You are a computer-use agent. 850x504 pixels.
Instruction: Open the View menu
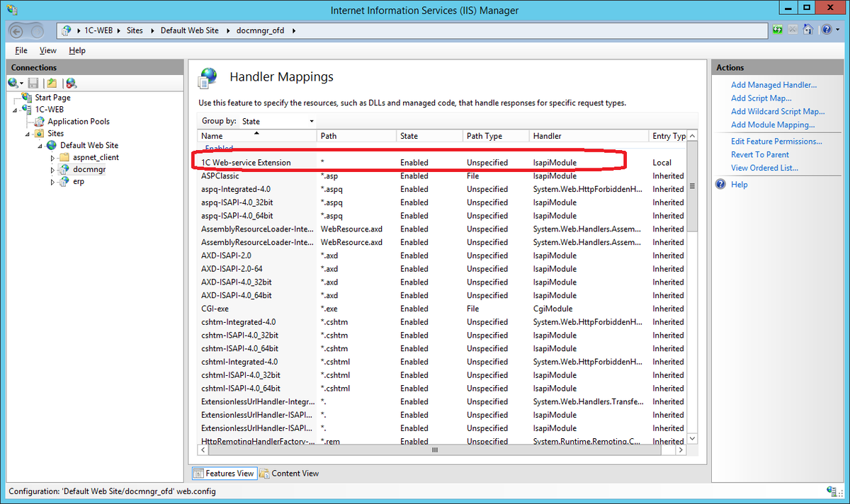click(x=48, y=50)
